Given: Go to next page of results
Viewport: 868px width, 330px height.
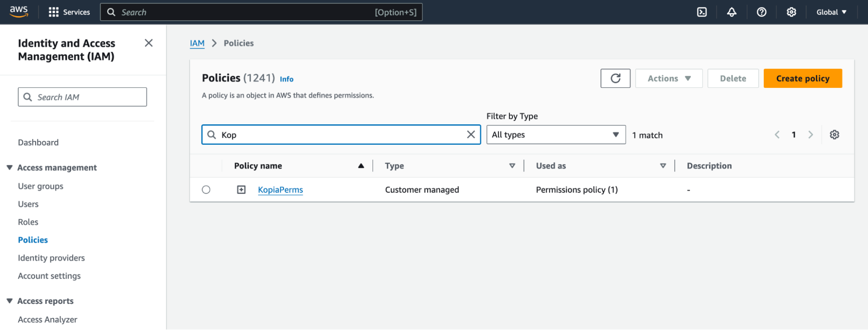Looking at the screenshot, I should coord(810,135).
